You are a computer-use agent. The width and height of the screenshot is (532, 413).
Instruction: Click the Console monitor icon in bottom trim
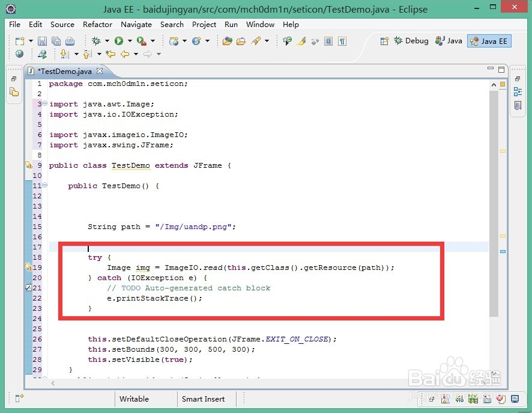click(x=515, y=399)
